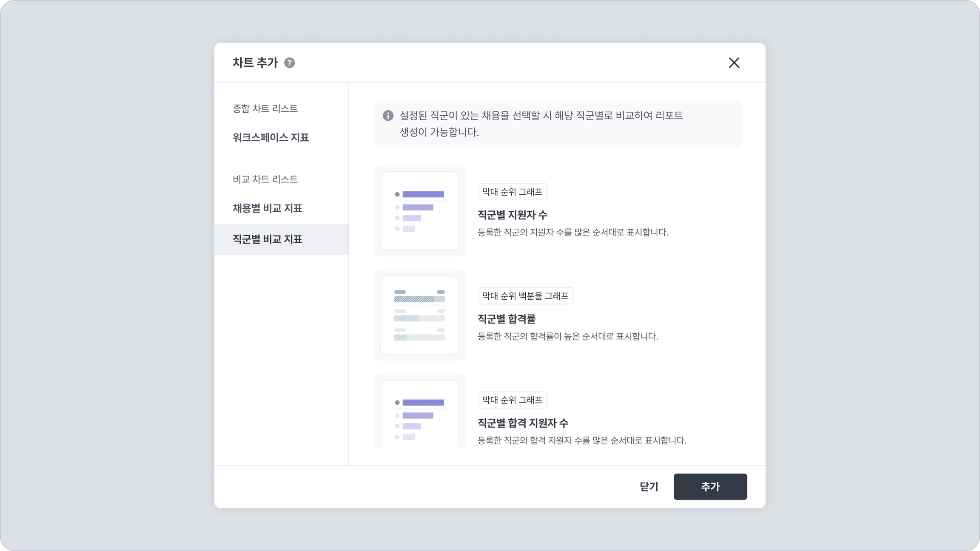Viewport: 980px width, 551px height.
Task: Switch to 채용별 비교 지표 menu
Action: tap(268, 208)
